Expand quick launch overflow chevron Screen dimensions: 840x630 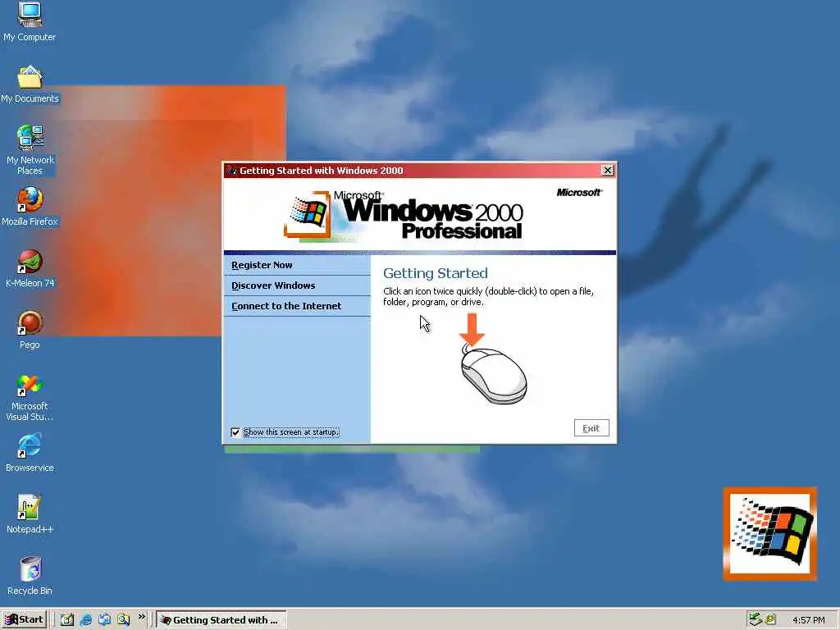[141, 617]
